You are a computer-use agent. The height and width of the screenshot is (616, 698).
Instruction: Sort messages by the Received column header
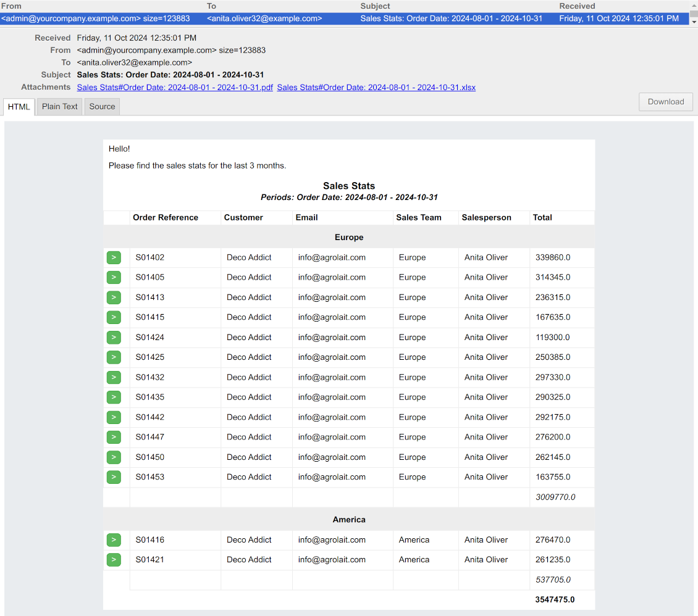pos(577,6)
